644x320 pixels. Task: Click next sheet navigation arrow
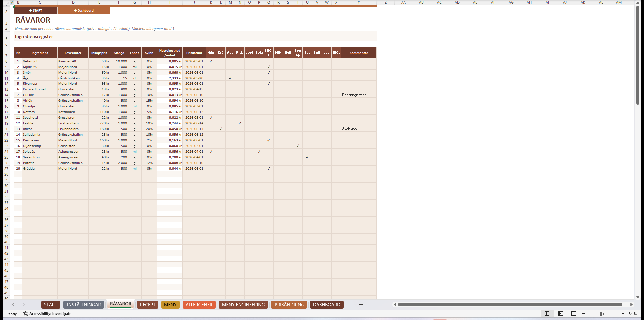point(24,305)
